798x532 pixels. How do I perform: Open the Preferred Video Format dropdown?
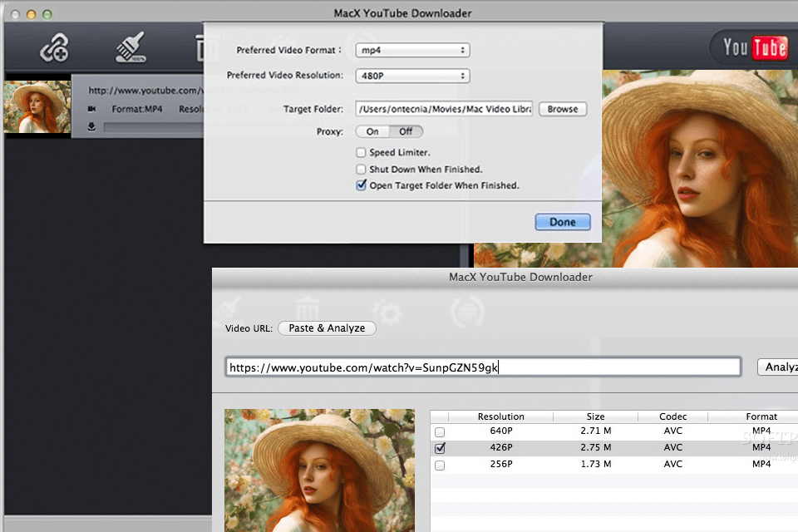tap(412, 51)
